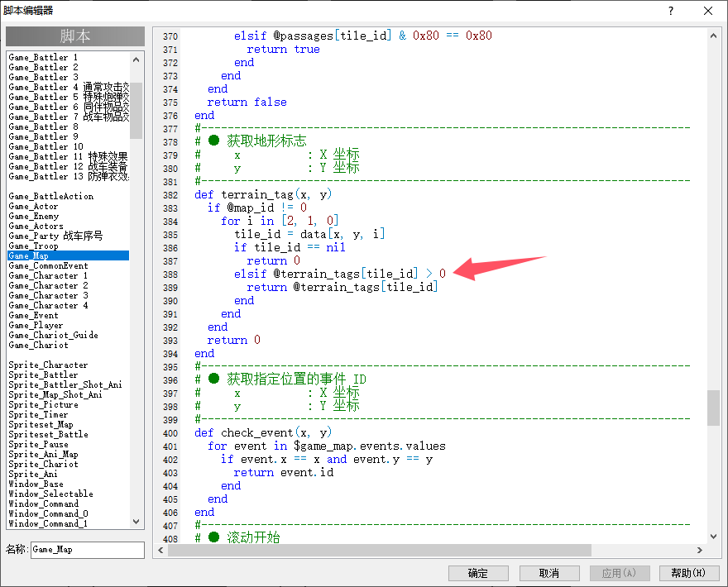Click horizontal scroll right arrow

700,550
